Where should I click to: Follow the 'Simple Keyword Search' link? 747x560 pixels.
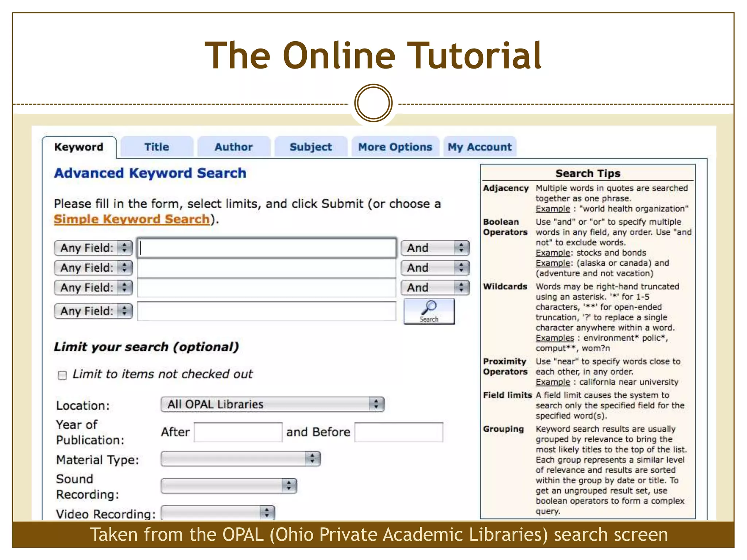point(132,219)
